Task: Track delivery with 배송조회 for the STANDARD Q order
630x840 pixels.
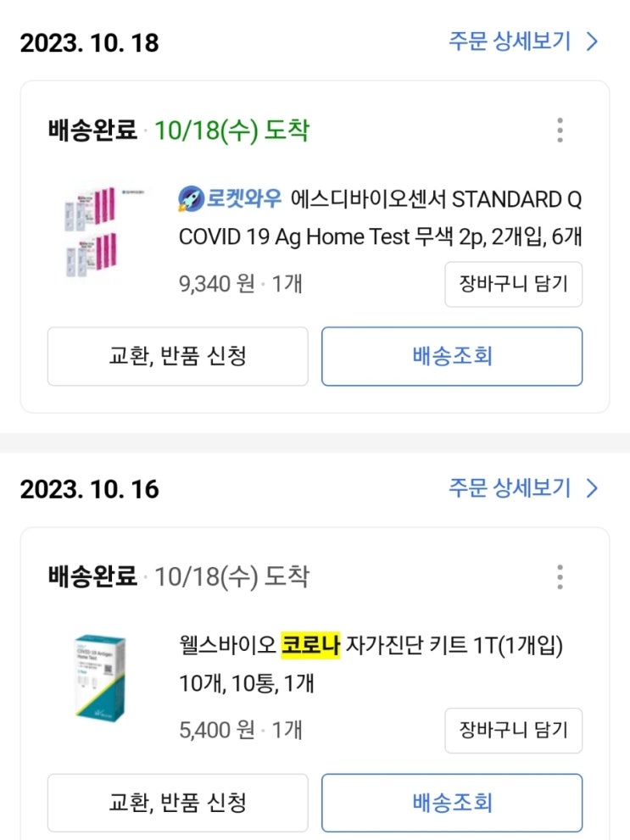Action: pos(451,356)
